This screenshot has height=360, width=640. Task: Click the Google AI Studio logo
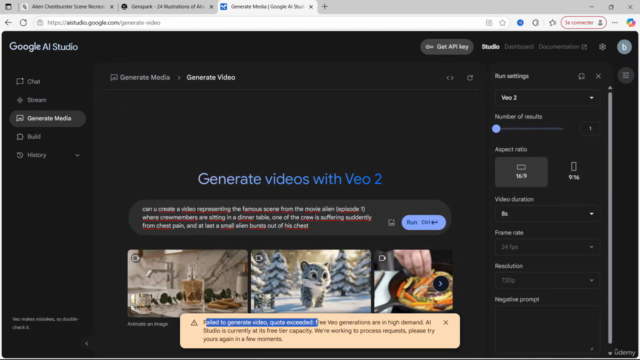click(44, 47)
